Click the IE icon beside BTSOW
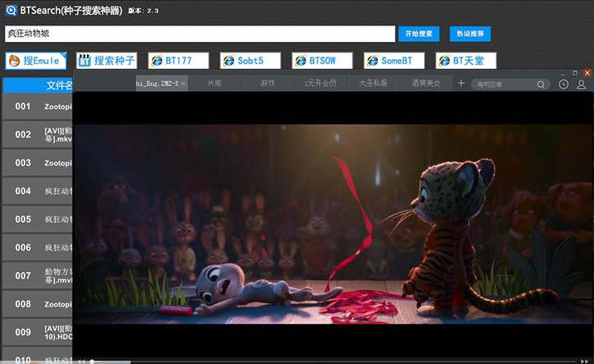The height and width of the screenshot is (364, 594). [301, 61]
